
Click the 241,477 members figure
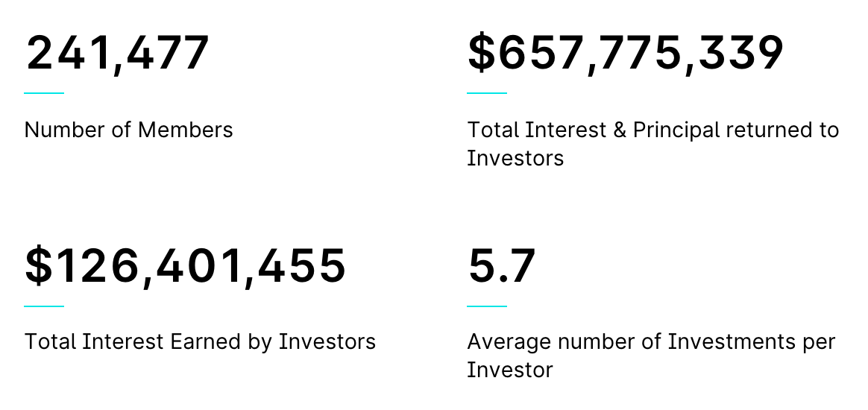[117, 54]
